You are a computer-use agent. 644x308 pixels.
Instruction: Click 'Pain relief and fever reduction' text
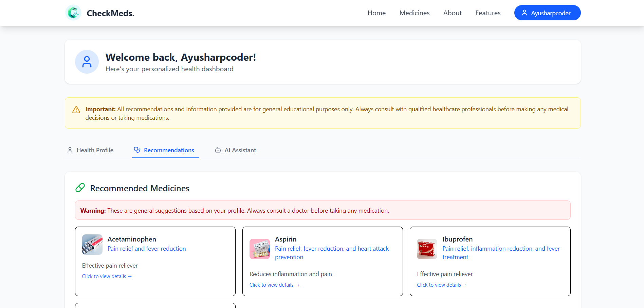coord(147,249)
